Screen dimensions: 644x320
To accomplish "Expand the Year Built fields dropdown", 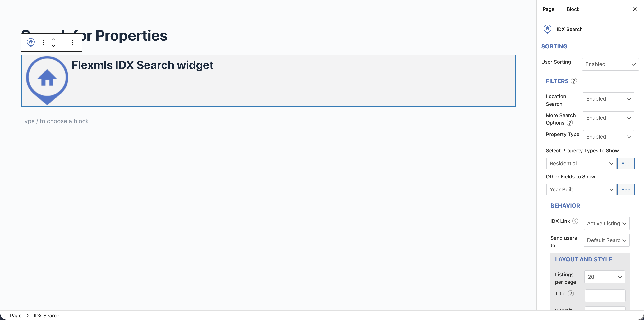I will (581, 190).
